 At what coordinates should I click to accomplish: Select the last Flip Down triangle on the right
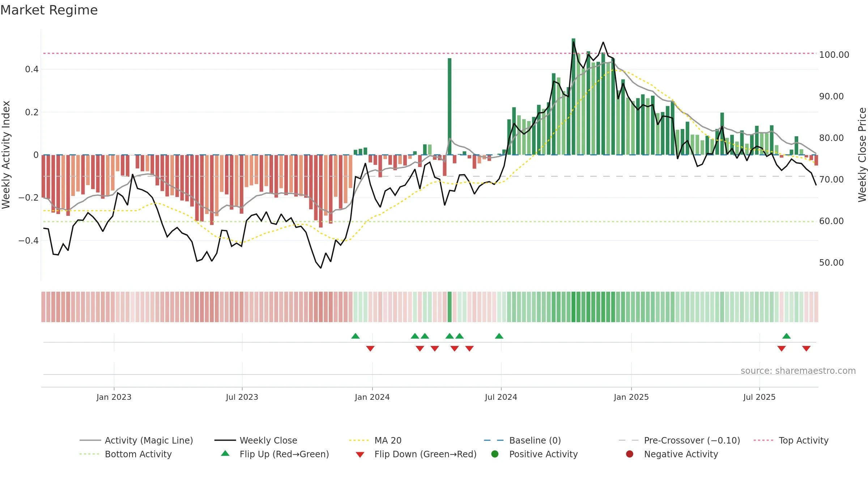806,348
